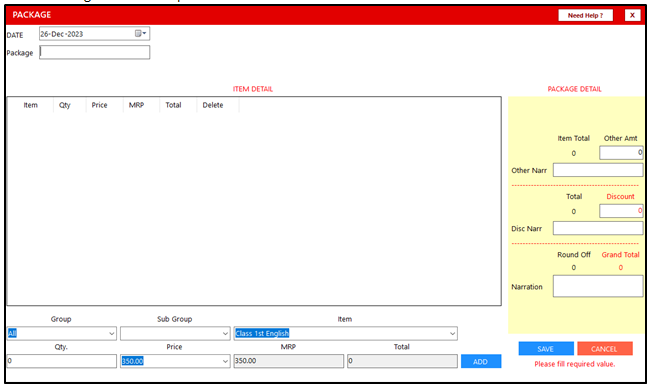Click into the Qty input field
The width and height of the screenshot is (654, 391).
click(62, 361)
